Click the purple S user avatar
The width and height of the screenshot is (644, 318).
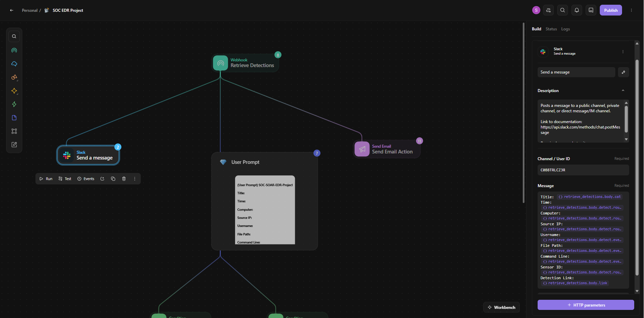point(536,10)
